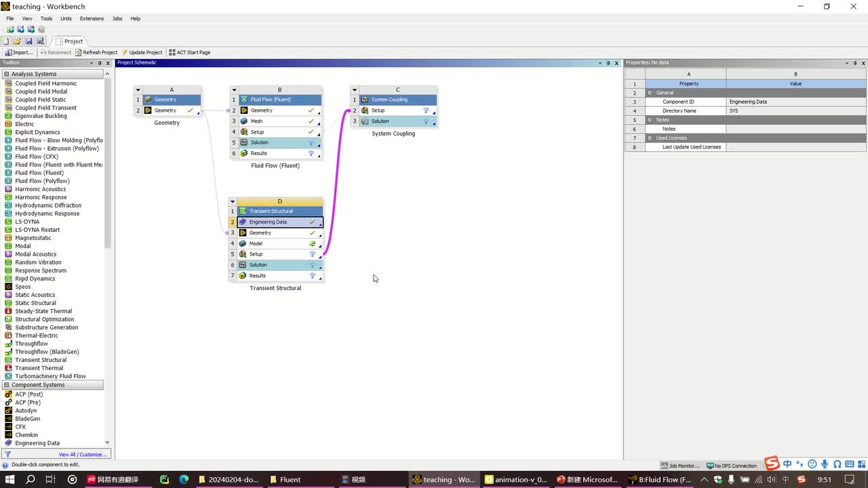Open the Jobs menu

[117, 18]
